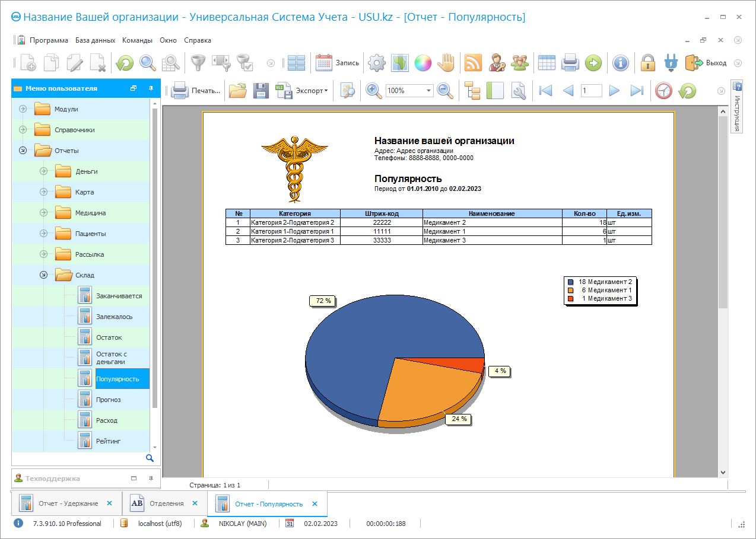
Task: Click the zoom in magnifier icon
Action: tap(373, 91)
